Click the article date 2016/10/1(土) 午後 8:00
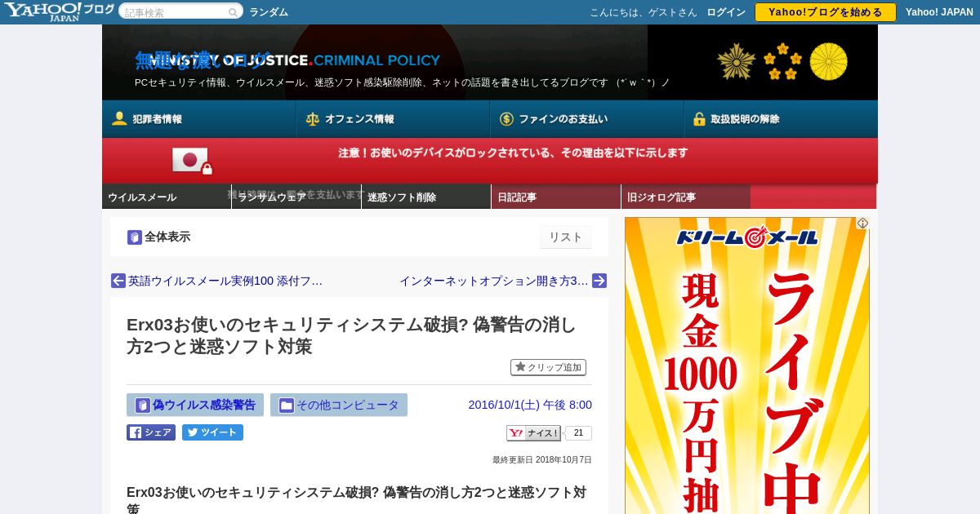 pos(530,405)
